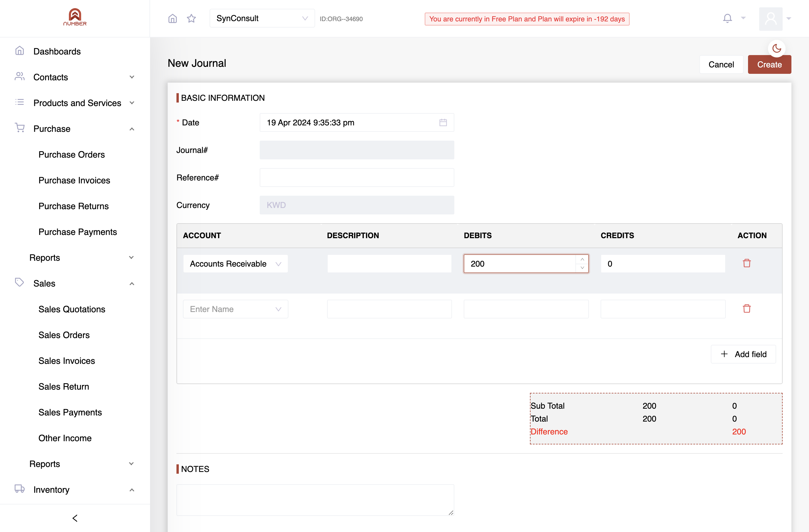Viewport: 809px width, 532px height.
Task: Open Other Income page
Action: click(65, 438)
